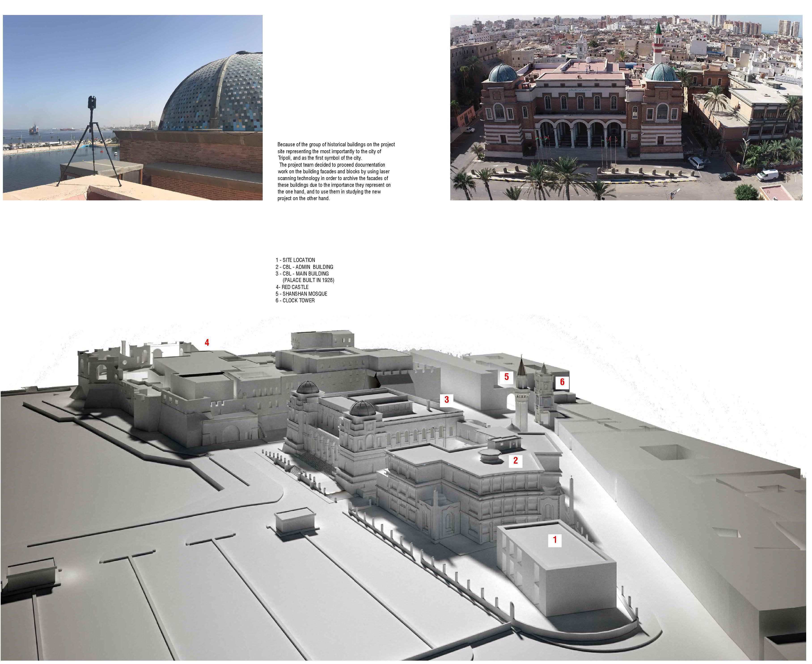Select the '4- RED CASTLE' legend entry
The image size is (812, 664).
(x=292, y=287)
